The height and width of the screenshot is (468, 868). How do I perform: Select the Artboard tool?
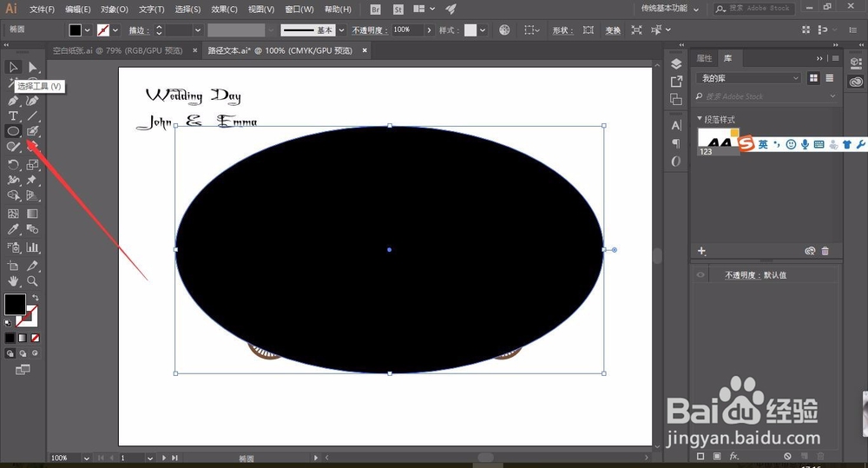coord(13,266)
